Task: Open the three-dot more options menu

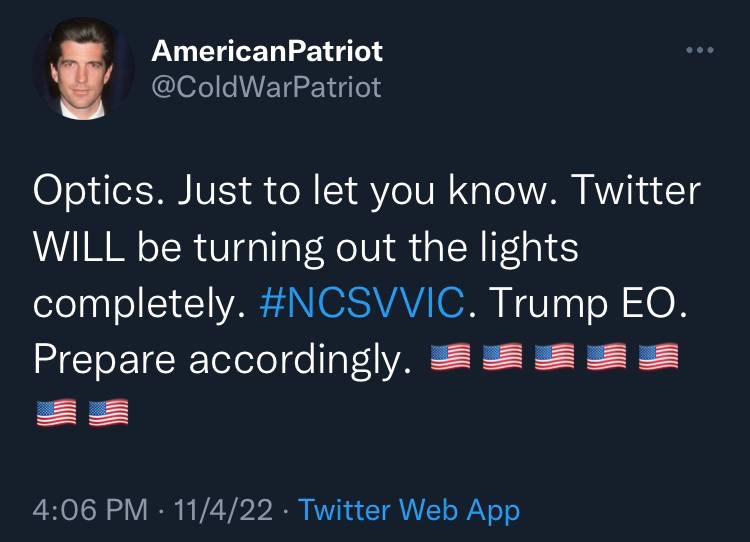Action: pyautogui.click(x=700, y=50)
